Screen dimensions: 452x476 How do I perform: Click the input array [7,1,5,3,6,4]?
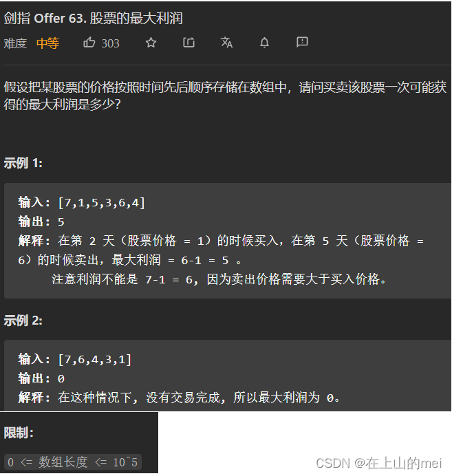[102, 202]
